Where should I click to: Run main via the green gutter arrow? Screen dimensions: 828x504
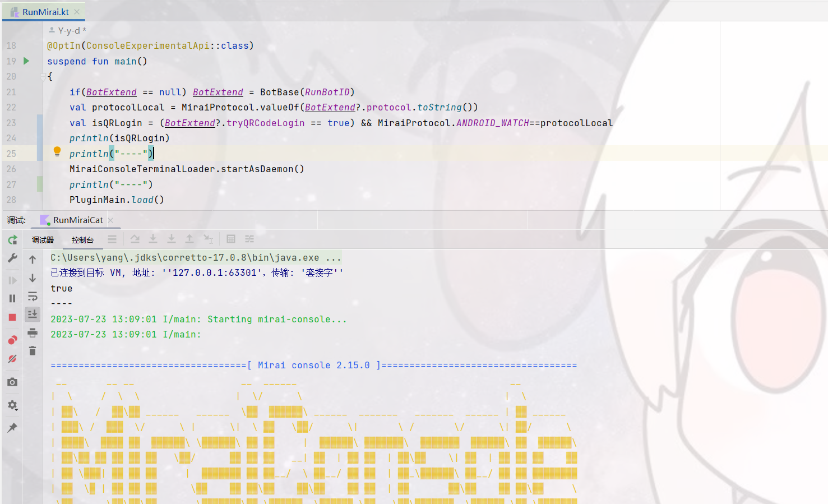coord(26,61)
